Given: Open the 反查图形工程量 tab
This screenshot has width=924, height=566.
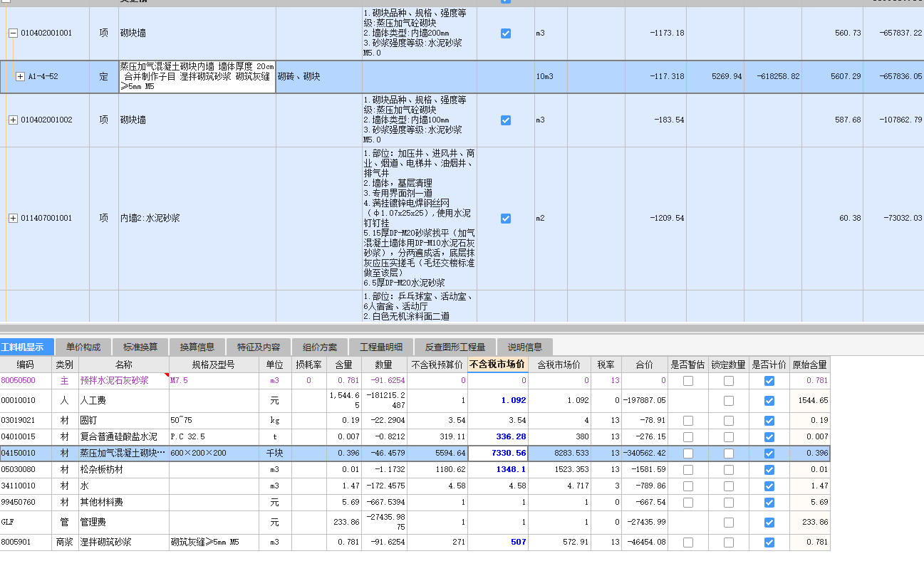Looking at the screenshot, I should tap(455, 347).
